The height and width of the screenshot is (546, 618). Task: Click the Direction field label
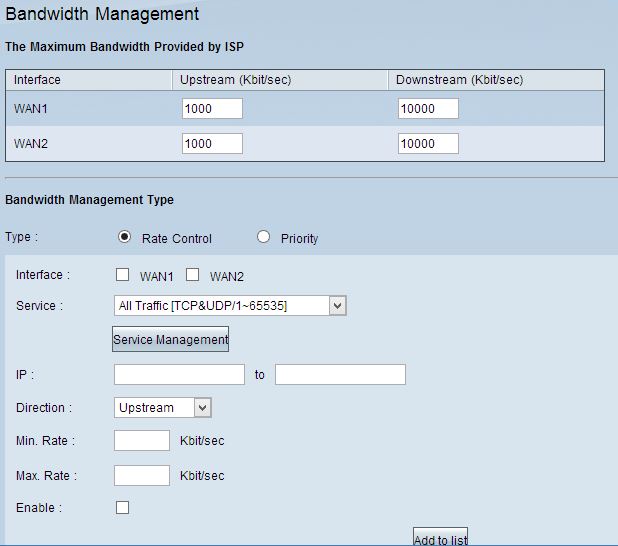[44, 408]
